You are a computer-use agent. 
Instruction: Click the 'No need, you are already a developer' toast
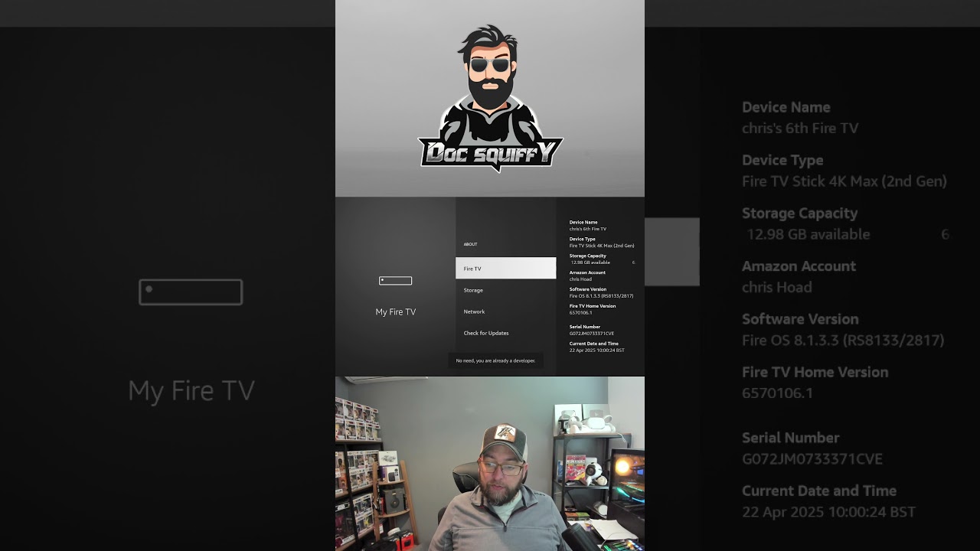tap(495, 360)
